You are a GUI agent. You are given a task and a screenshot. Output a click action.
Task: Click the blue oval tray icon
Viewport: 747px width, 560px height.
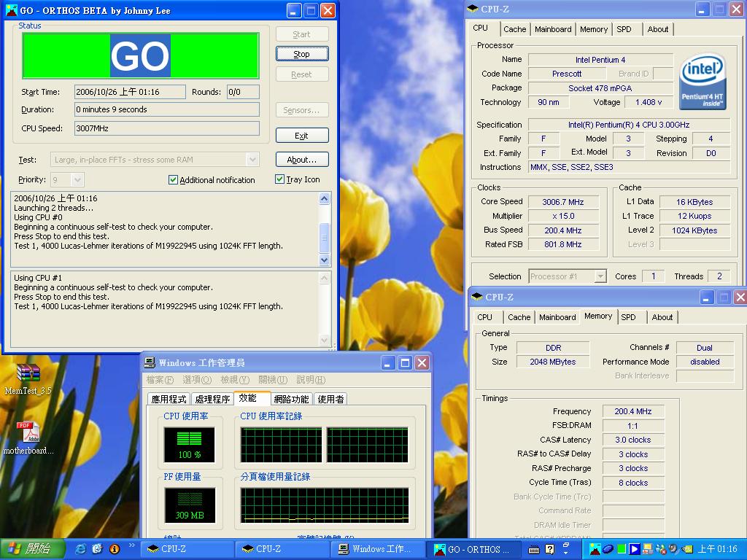[x=608, y=550]
